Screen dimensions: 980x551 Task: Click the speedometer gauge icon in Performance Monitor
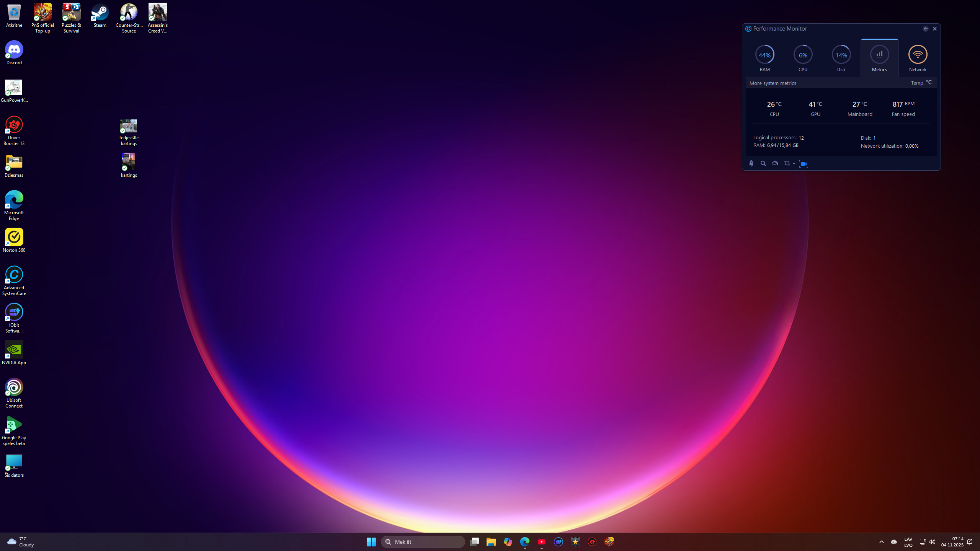[775, 163]
